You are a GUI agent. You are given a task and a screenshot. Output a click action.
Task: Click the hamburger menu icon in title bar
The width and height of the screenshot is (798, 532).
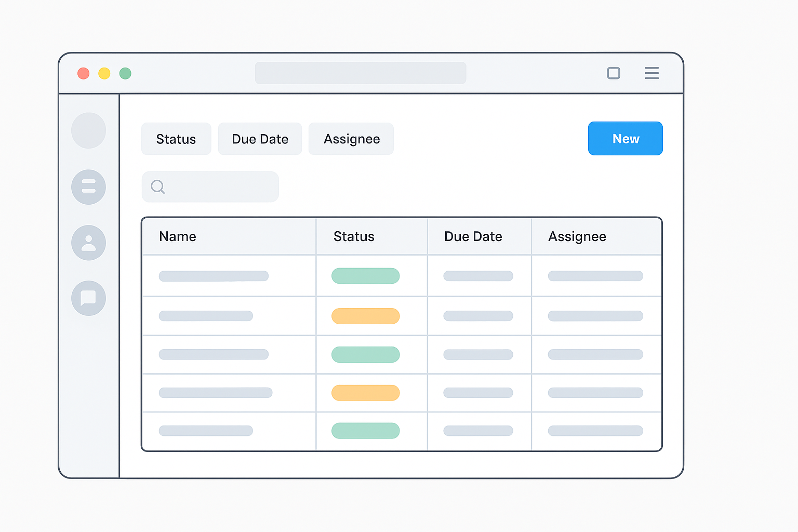point(651,73)
